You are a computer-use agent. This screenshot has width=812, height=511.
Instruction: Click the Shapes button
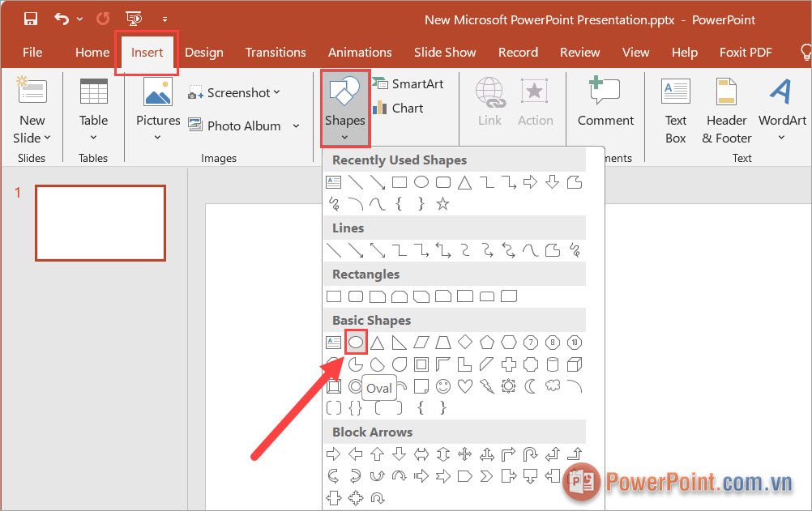point(345,105)
